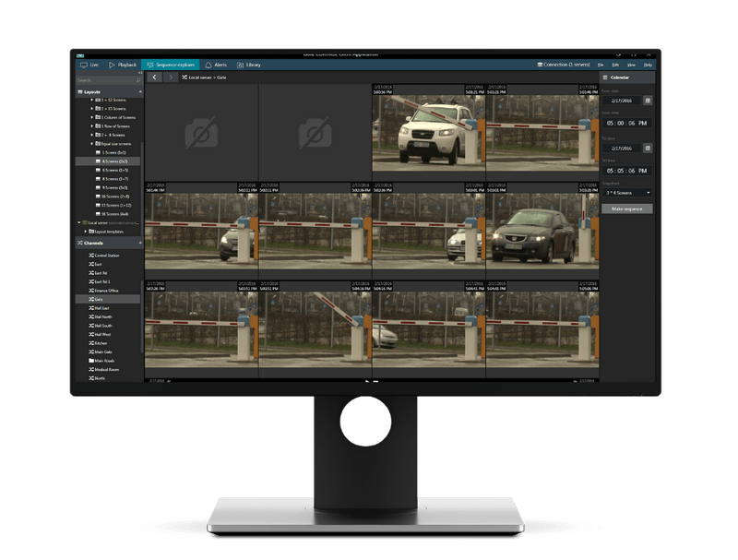738x560 pixels.
Task: Select the 10 Screens (2+8) layout
Action: [113, 197]
